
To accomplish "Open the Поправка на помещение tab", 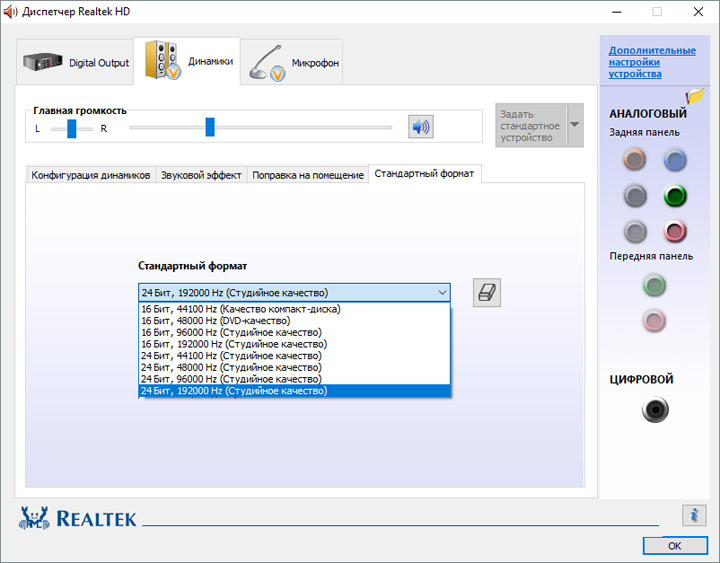I will pos(308,175).
